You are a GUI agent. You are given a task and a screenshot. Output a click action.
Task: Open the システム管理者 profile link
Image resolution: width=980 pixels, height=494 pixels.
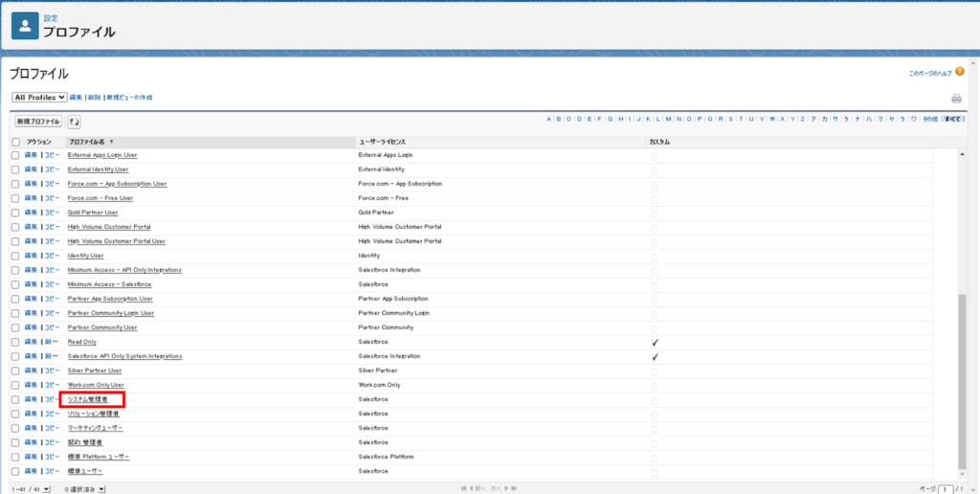pos(88,399)
